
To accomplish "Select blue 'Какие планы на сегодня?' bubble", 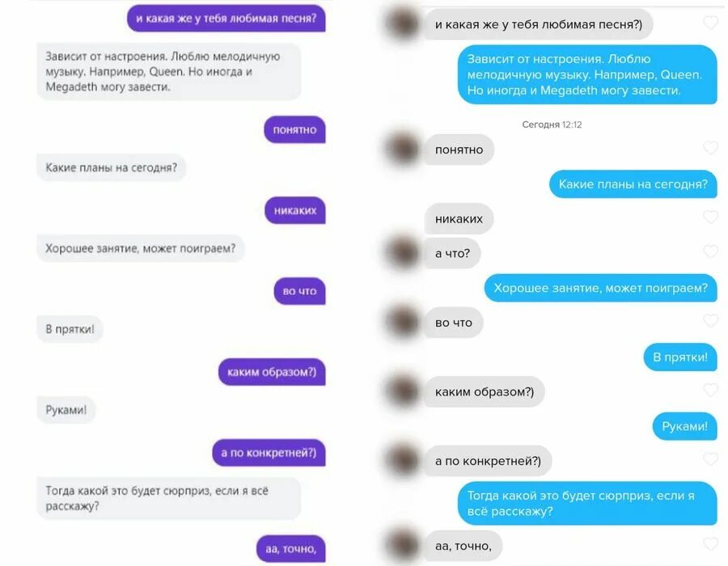I will [x=633, y=184].
